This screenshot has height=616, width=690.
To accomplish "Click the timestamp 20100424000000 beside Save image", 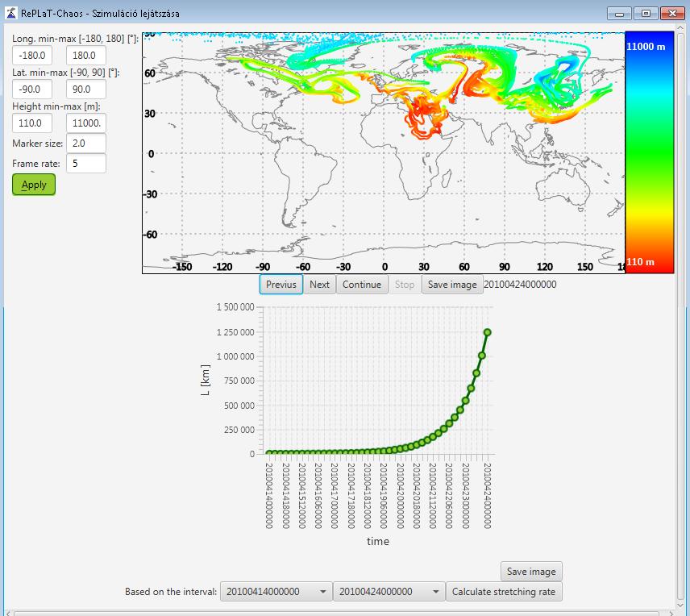I will [x=520, y=285].
